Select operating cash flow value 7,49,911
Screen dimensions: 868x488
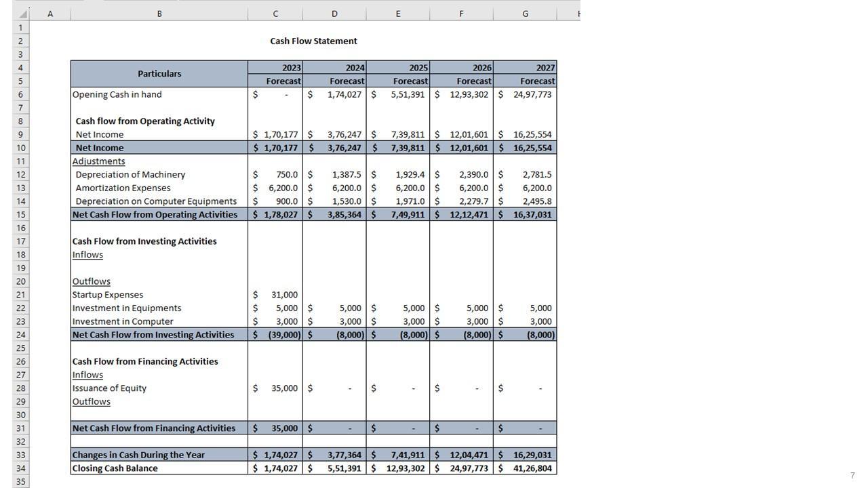click(398, 214)
